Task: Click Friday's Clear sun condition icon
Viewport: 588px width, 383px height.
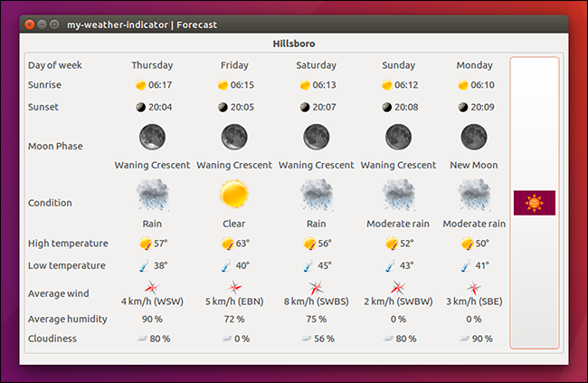Action: (x=234, y=194)
